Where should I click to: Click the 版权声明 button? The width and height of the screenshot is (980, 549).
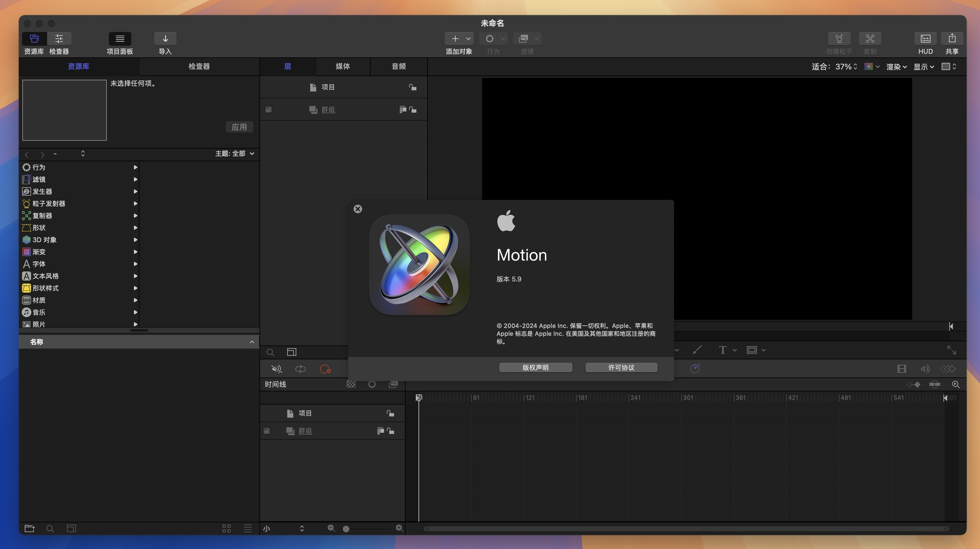[535, 368]
